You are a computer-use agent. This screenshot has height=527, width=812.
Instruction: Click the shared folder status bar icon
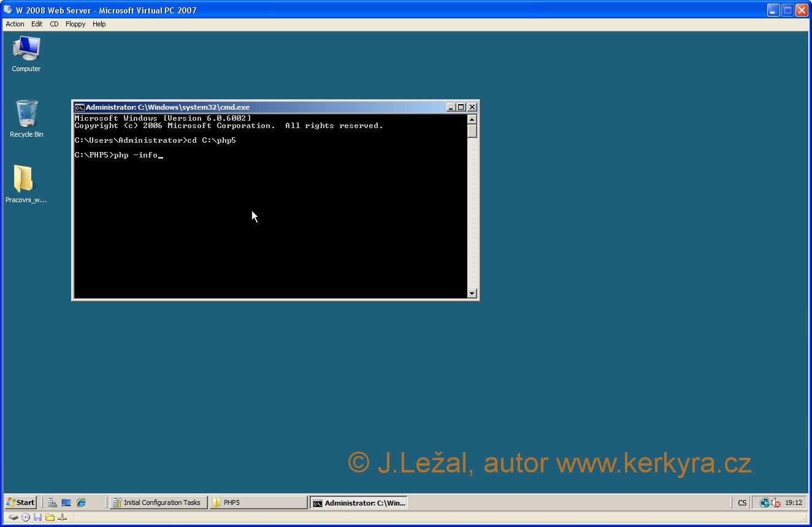tap(50, 517)
